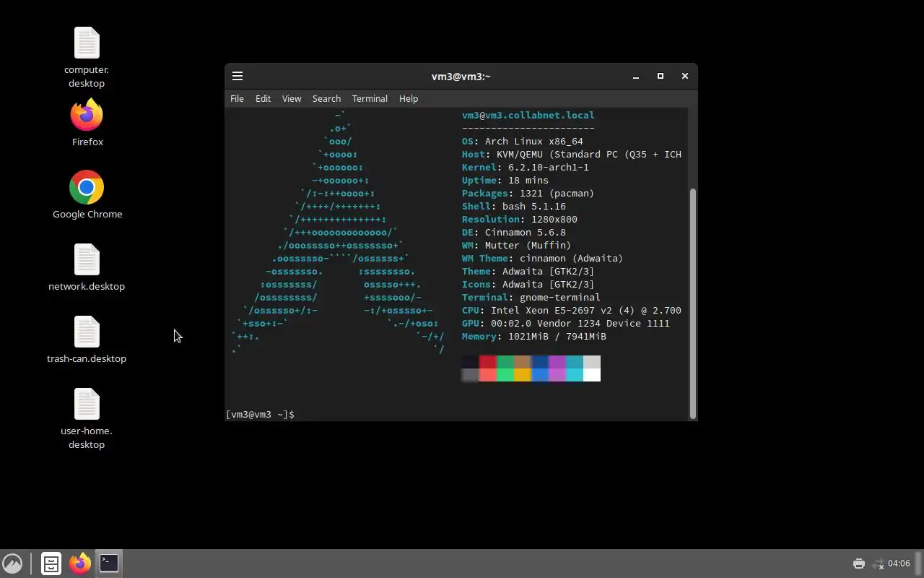
Task: Open the Help menu in terminal
Action: (x=409, y=98)
